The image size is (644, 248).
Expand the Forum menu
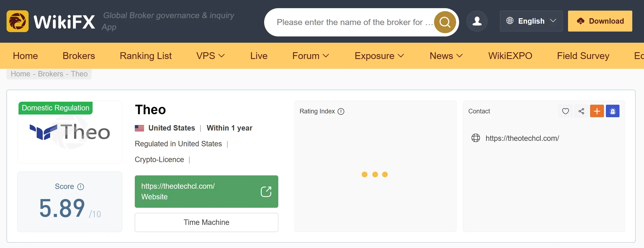point(311,56)
